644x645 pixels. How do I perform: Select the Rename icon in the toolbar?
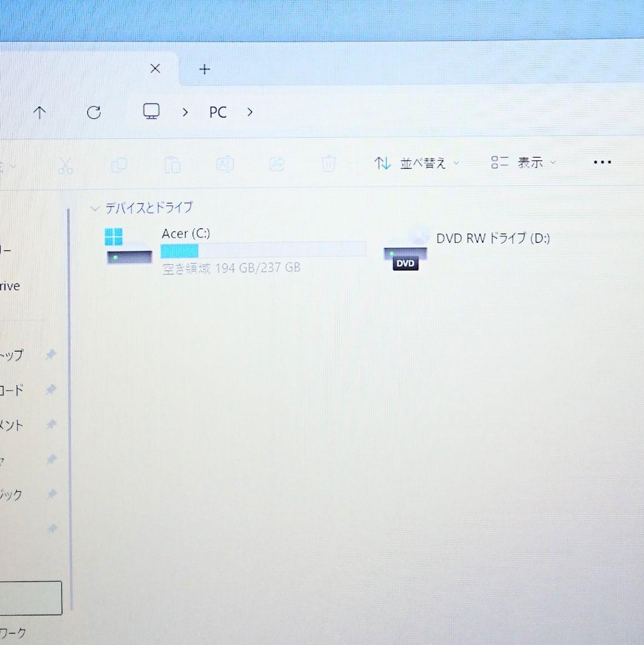click(224, 164)
